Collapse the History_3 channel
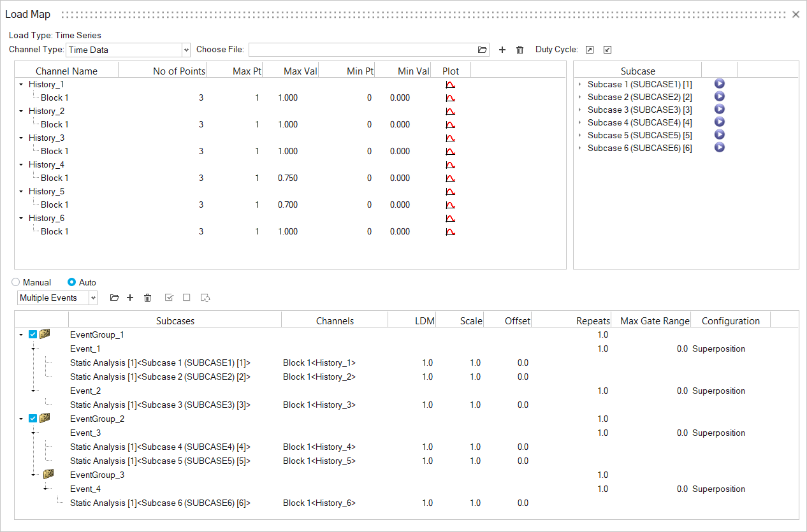This screenshot has height=532, width=807. tap(21, 138)
